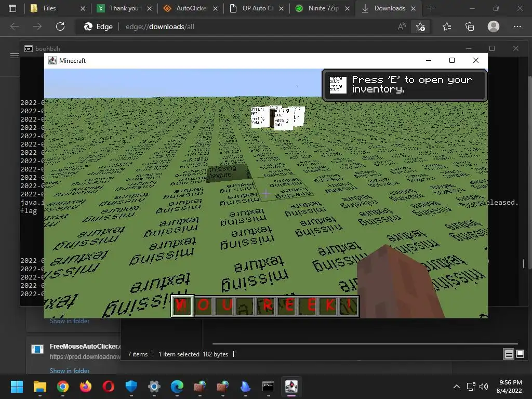Go forward in Edge
This screenshot has width=532, height=399.
pyautogui.click(x=37, y=26)
